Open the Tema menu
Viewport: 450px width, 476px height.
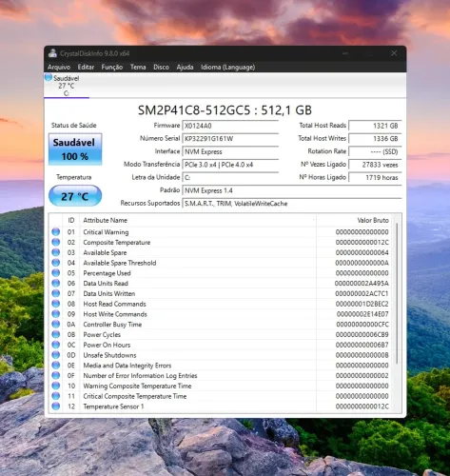coord(138,67)
